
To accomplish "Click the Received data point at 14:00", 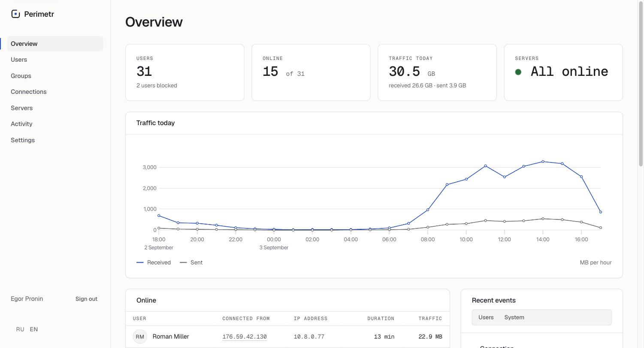I will (x=543, y=162).
